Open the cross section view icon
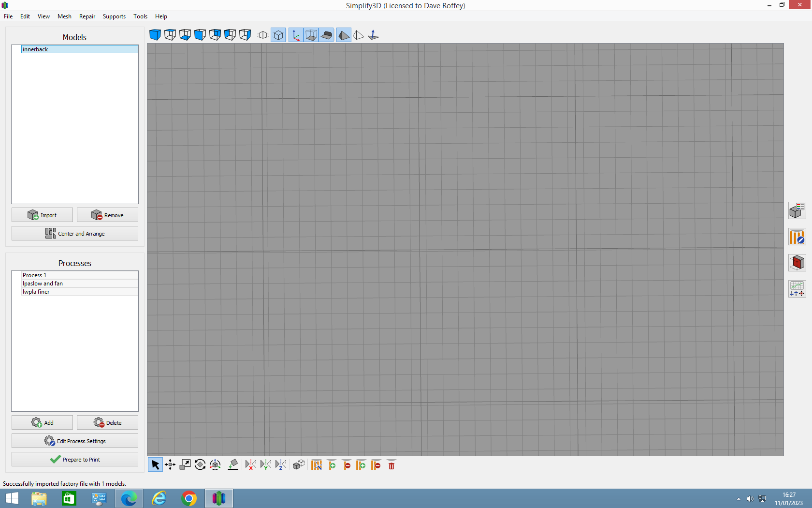This screenshot has width=812, height=508. pyautogui.click(x=797, y=263)
